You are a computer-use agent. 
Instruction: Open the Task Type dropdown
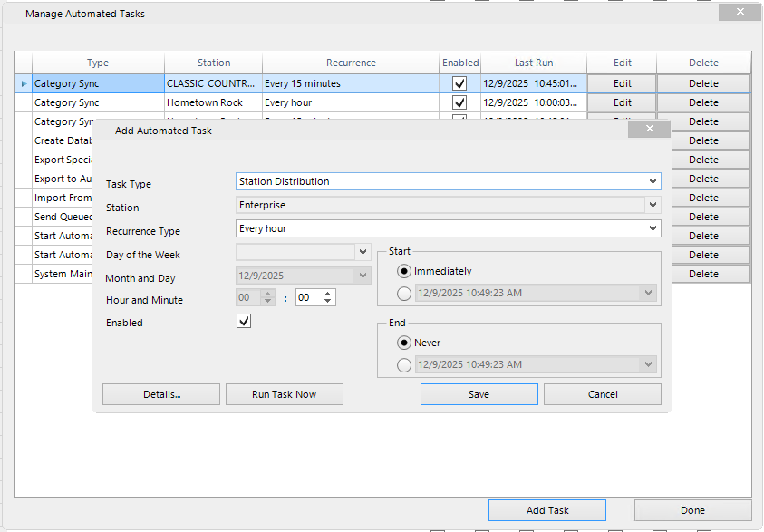point(653,181)
